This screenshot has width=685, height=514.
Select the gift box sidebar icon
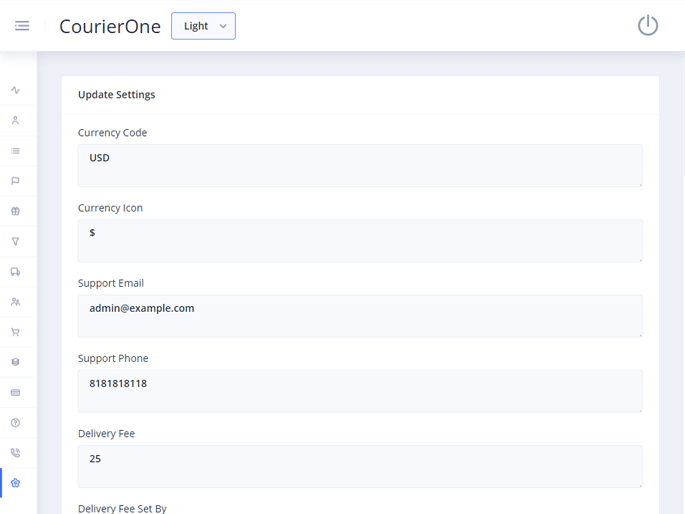pyautogui.click(x=16, y=211)
